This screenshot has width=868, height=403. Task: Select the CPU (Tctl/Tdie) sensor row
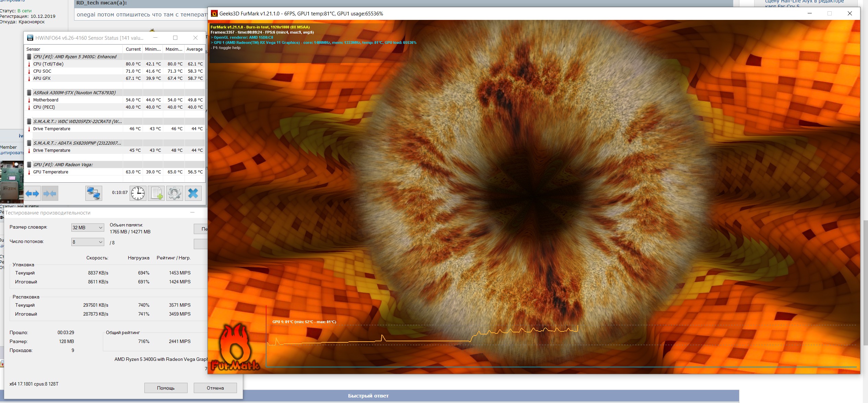[48, 64]
